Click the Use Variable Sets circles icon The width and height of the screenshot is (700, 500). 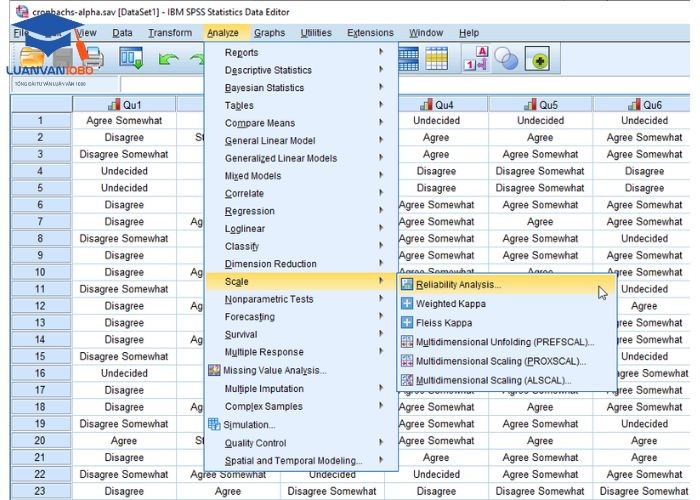tap(506, 58)
